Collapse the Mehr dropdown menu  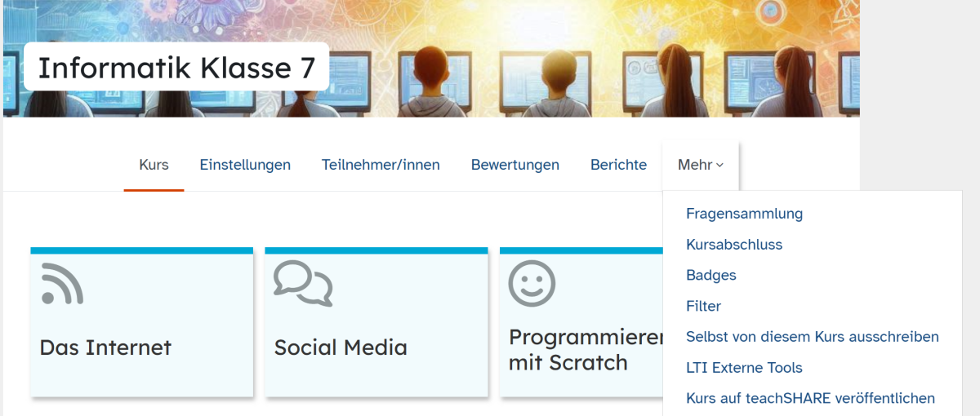coord(701,165)
